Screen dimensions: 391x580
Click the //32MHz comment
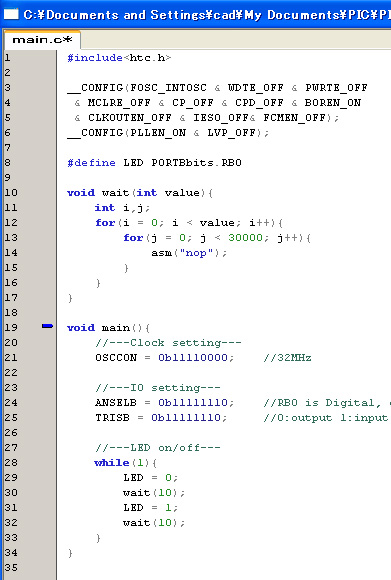[287, 358]
